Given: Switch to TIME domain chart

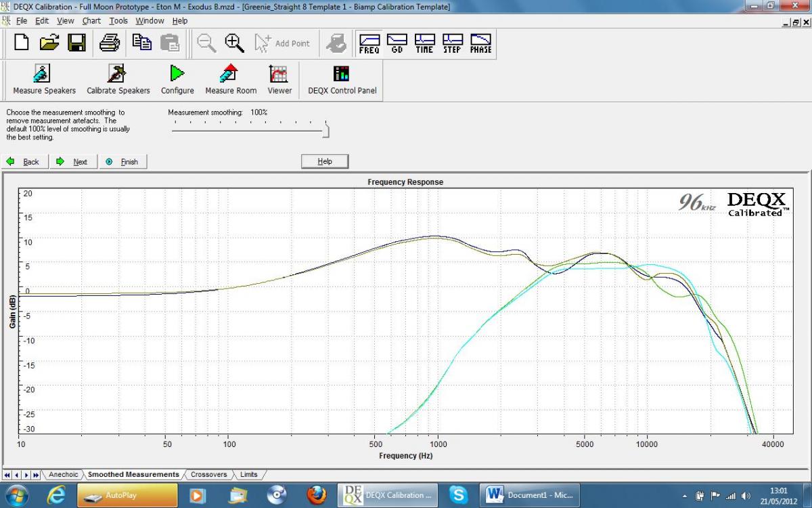Looking at the screenshot, I should coord(424,44).
